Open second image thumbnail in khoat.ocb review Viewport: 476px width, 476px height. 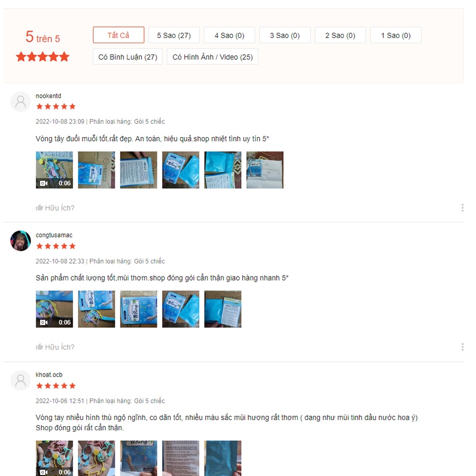(97, 458)
